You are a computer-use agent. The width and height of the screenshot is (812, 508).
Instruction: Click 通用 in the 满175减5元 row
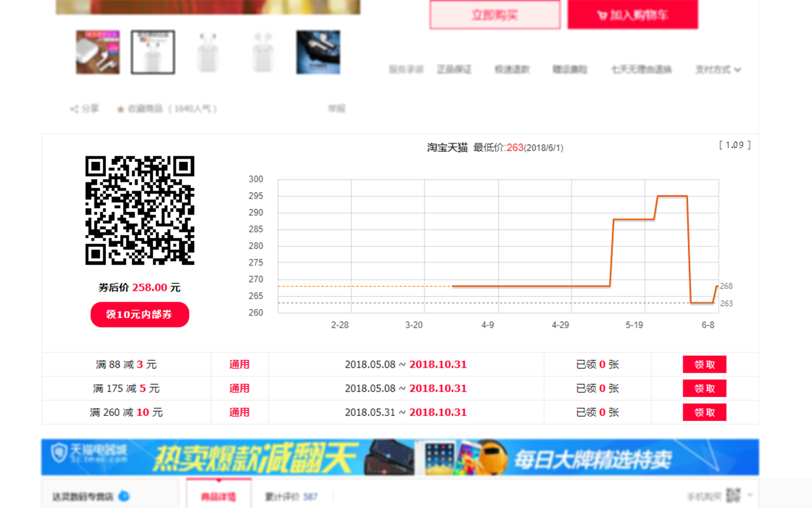239,388
